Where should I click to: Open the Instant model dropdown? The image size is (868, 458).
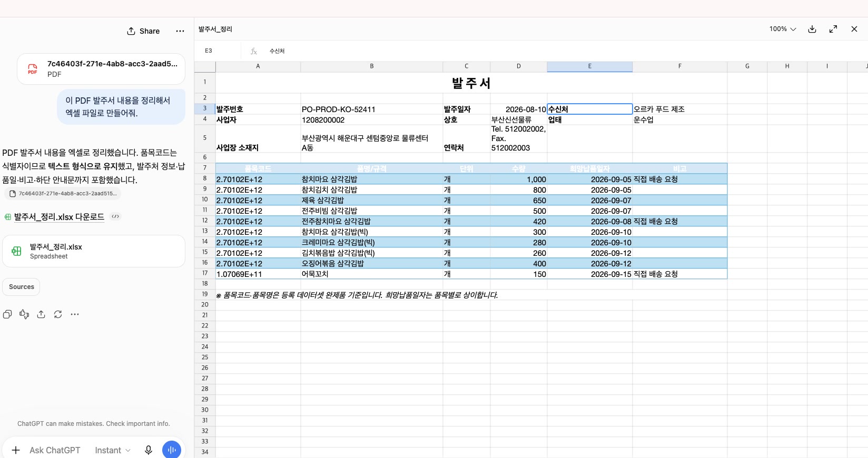113,450
